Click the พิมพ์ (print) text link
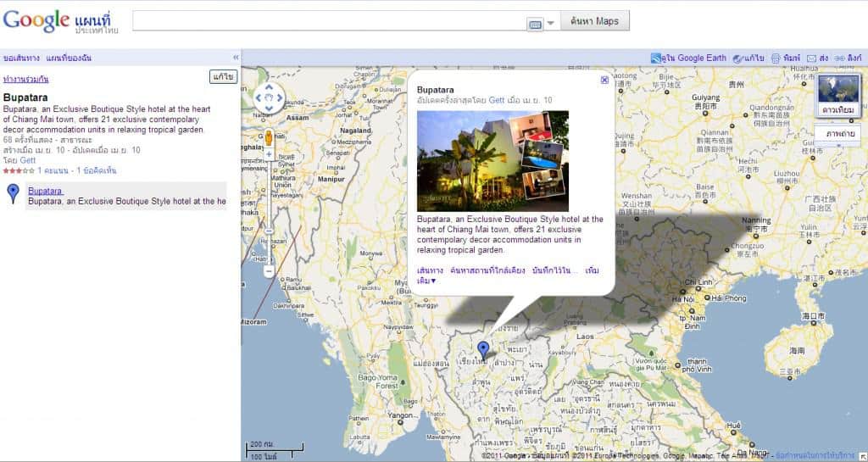The image size is (868, 462). tap(793, 58)
